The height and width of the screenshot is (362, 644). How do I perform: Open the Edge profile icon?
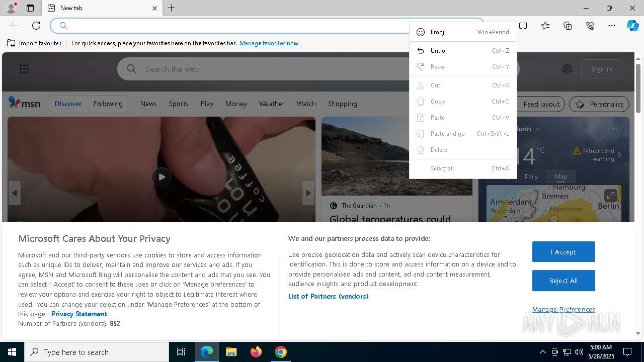pyautogui.click(x=11, y=8)
